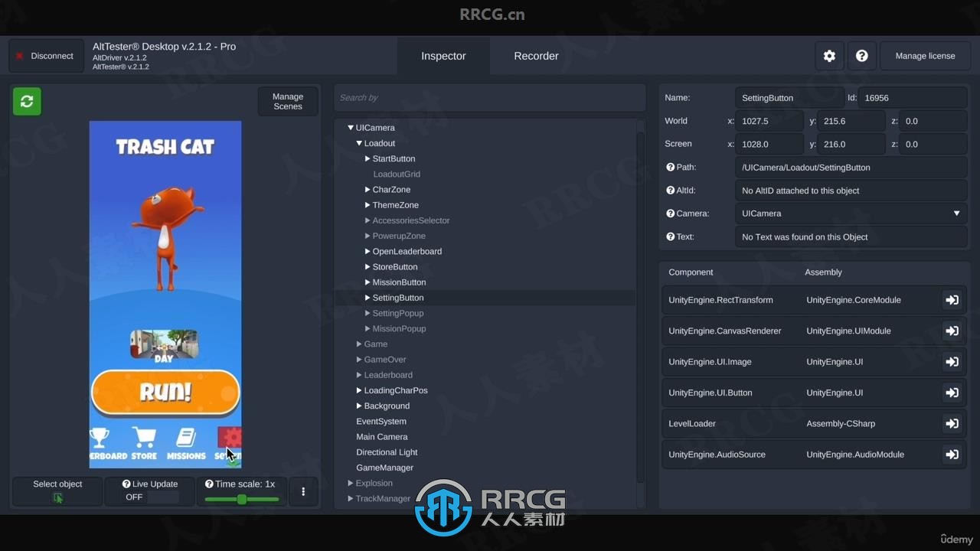Switch to the Recorder tab
This screenshot has width=980, height=551.
536,56
